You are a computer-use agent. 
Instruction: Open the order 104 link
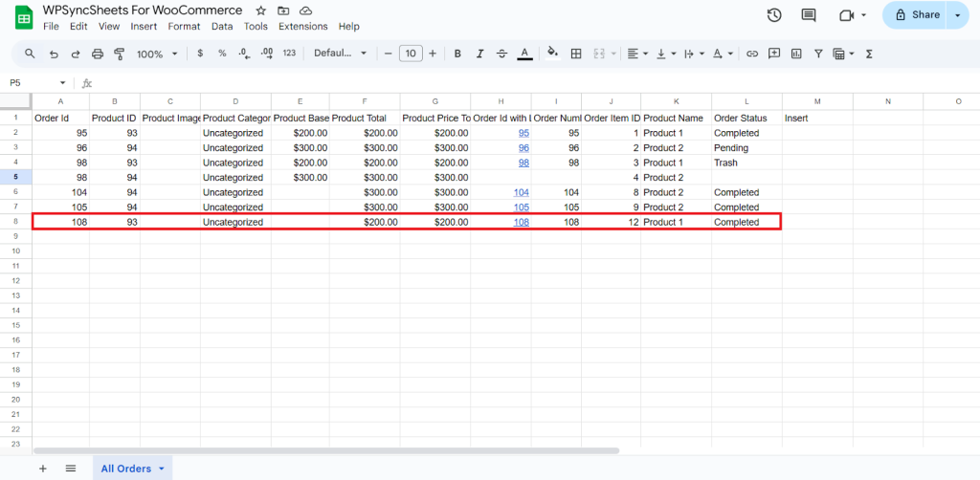pos(522,192)
